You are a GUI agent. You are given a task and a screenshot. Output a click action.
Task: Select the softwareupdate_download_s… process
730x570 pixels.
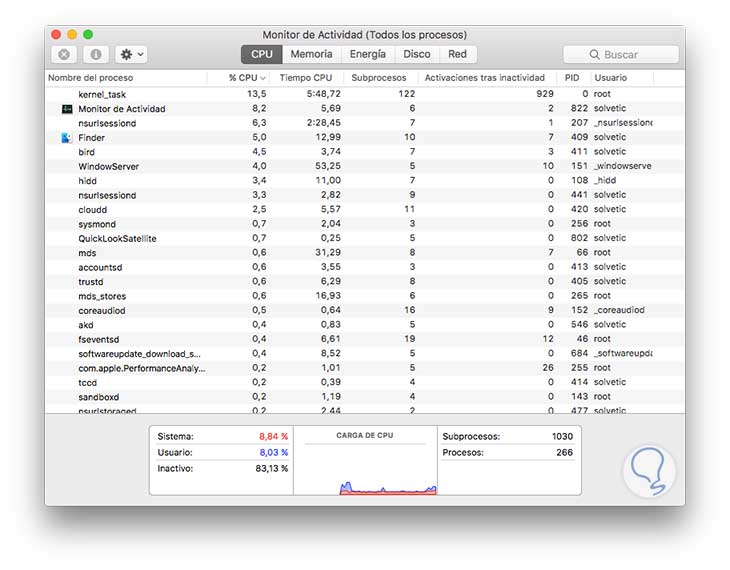(365, 354)
